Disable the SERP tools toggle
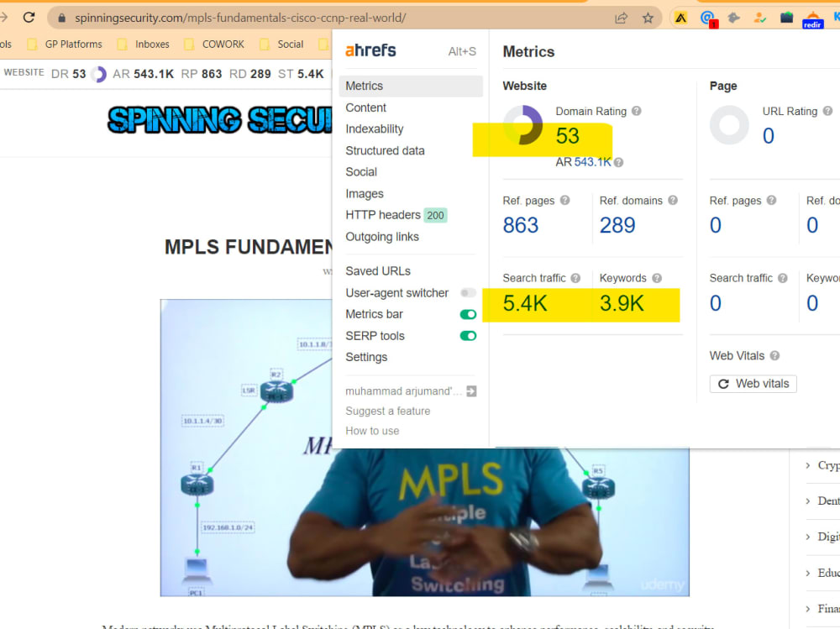The image size is (840, 629). point(468,336)
